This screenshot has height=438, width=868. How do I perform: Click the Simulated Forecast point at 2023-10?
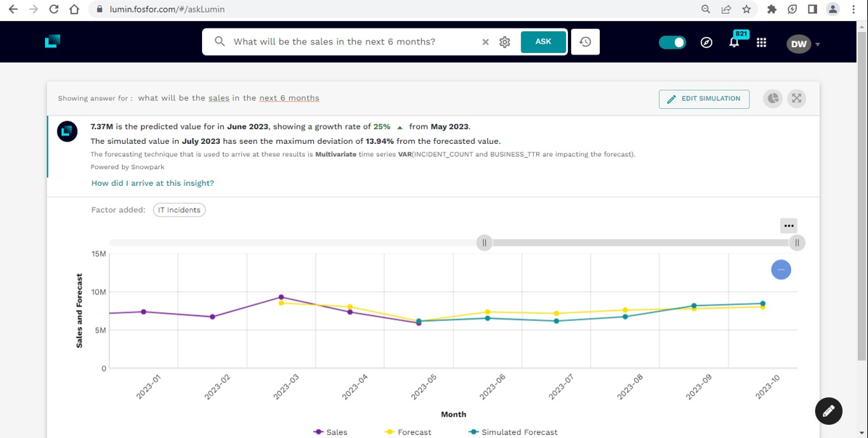pyautogui.click(x=762, y=304)
